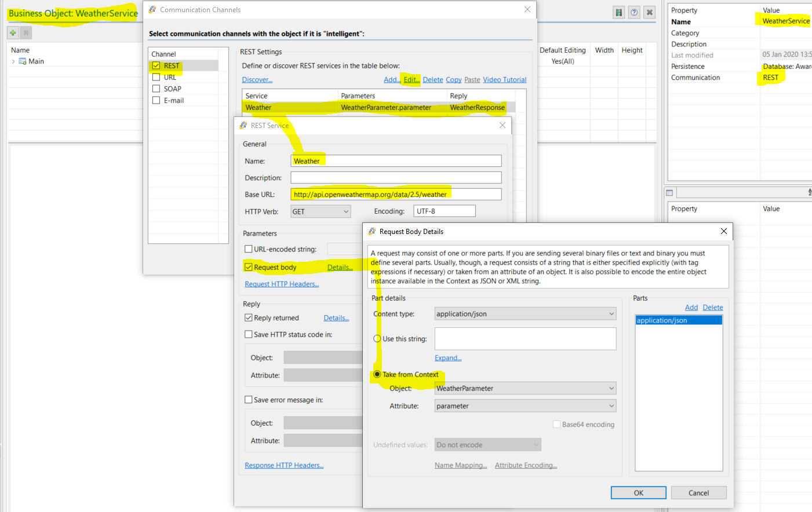This screenshot has height=512, width=812.
Task: Click the Discover link in REST Settings
Action: (x=257, y=80)
